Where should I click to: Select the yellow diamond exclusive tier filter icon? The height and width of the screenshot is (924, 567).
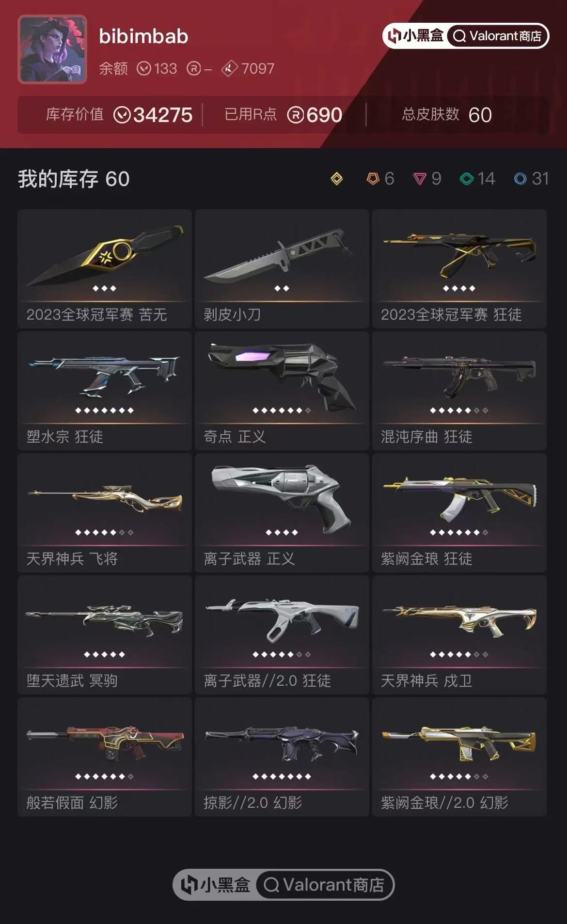[337, 179]
